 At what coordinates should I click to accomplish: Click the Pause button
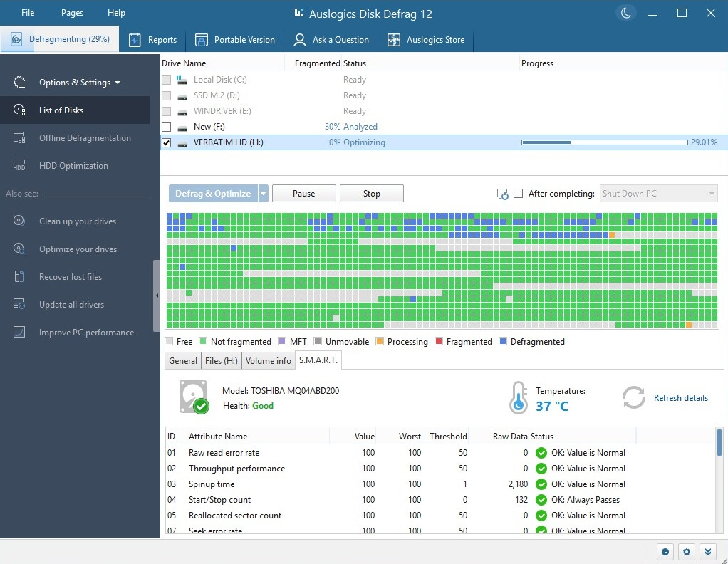pyautogui.click(x=303, y=193)
